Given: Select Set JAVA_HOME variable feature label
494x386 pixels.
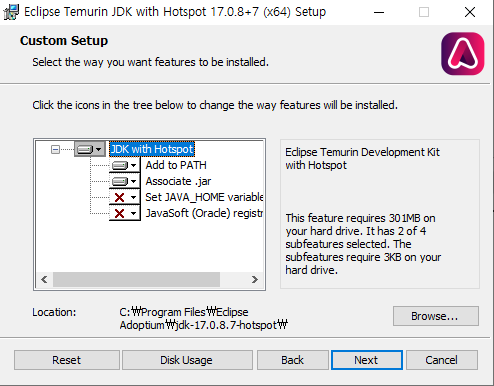Looking at the screenshot, I should tap(204, 197).
